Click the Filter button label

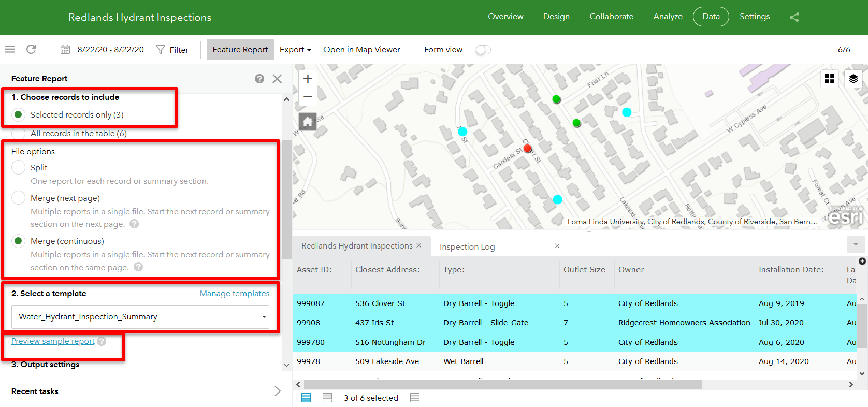(x=179, y=50)
